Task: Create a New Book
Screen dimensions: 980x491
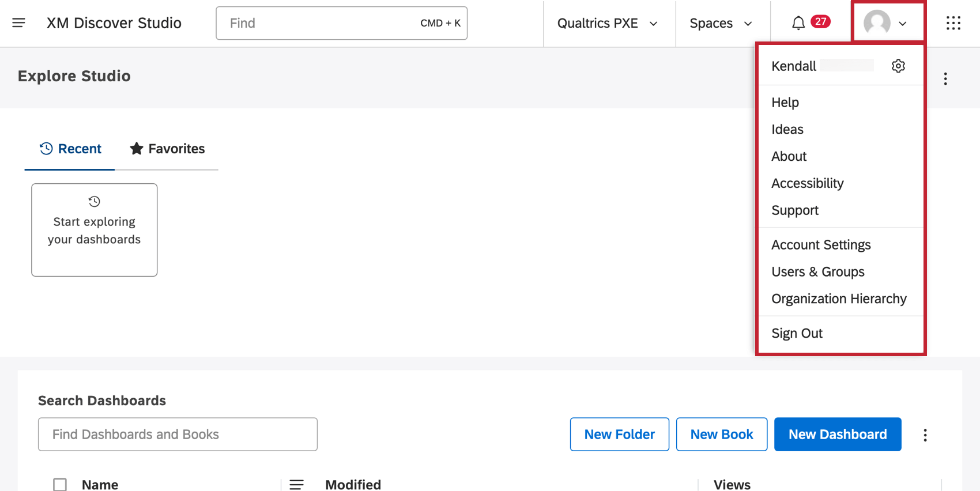Action: coord(721,435)
